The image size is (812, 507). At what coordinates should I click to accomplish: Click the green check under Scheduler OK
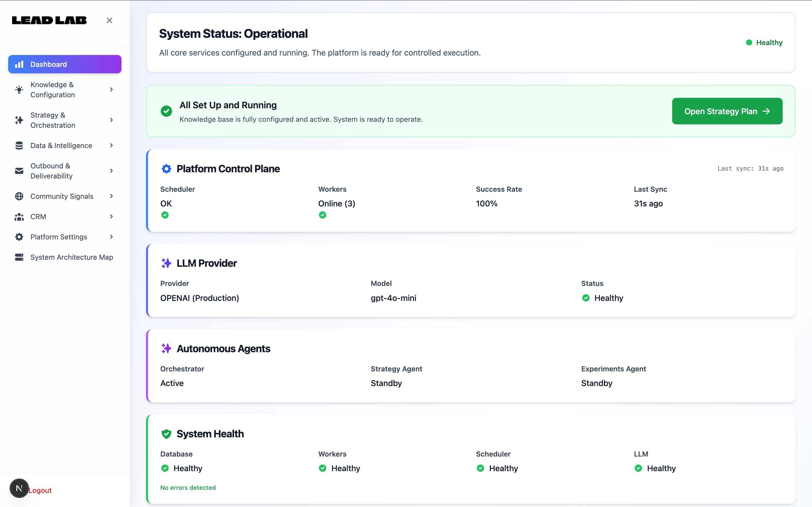pos(165,215)
